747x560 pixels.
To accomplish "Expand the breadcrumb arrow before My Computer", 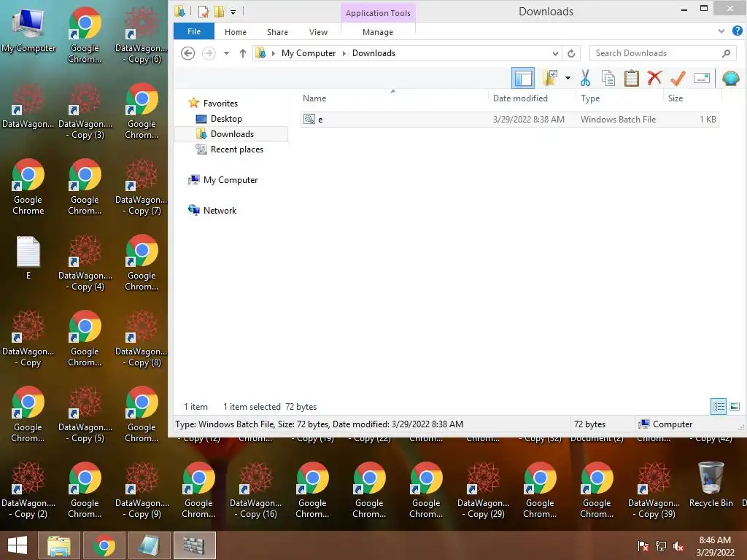I will 274,53.
